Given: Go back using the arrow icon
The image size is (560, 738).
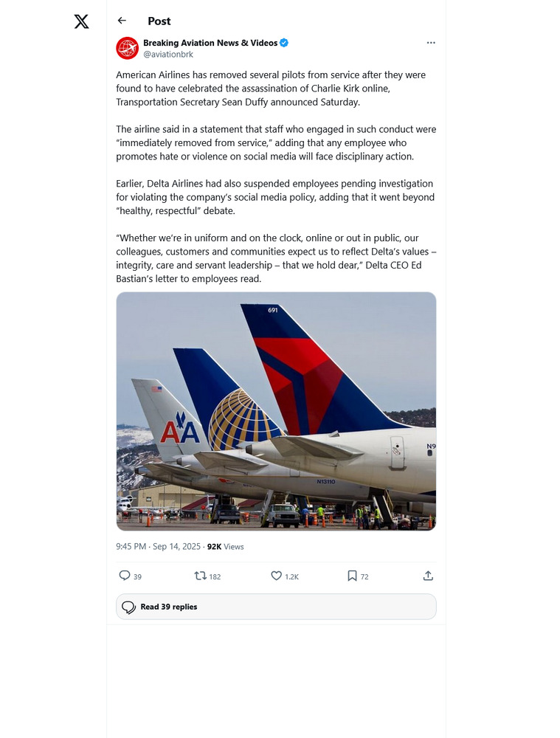Looking at the screenshot, I should (122, 21).
